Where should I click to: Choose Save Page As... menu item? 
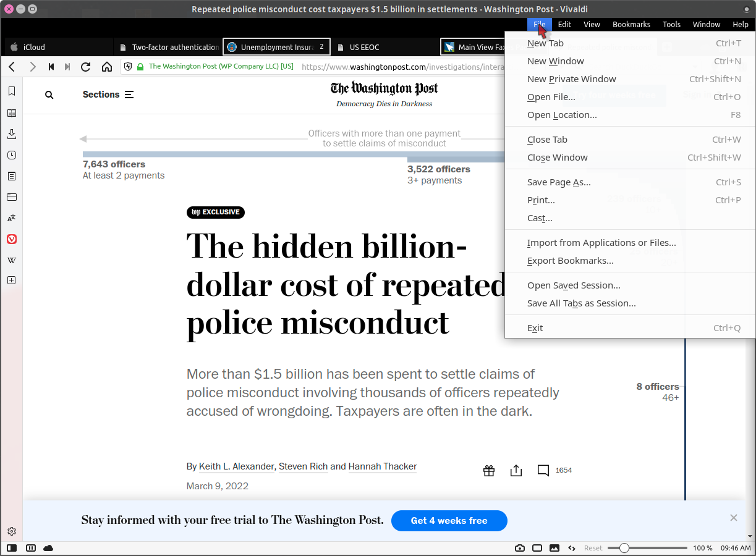point(630,182)
